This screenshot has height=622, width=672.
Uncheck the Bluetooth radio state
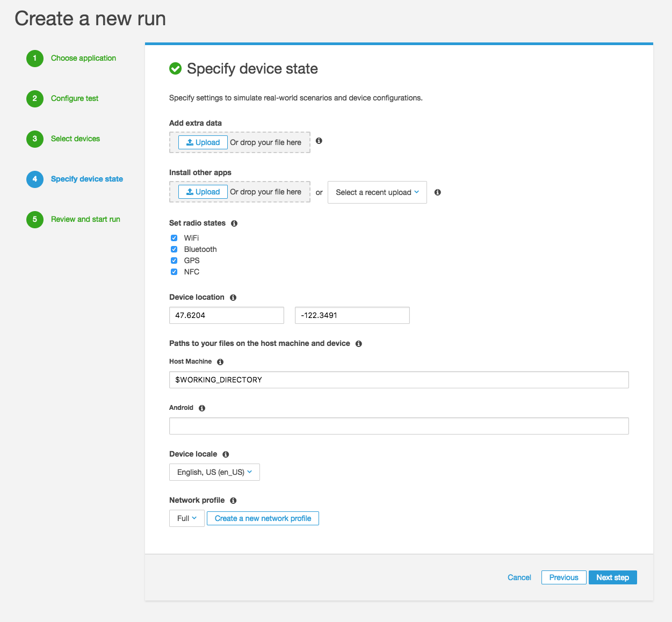174,249
